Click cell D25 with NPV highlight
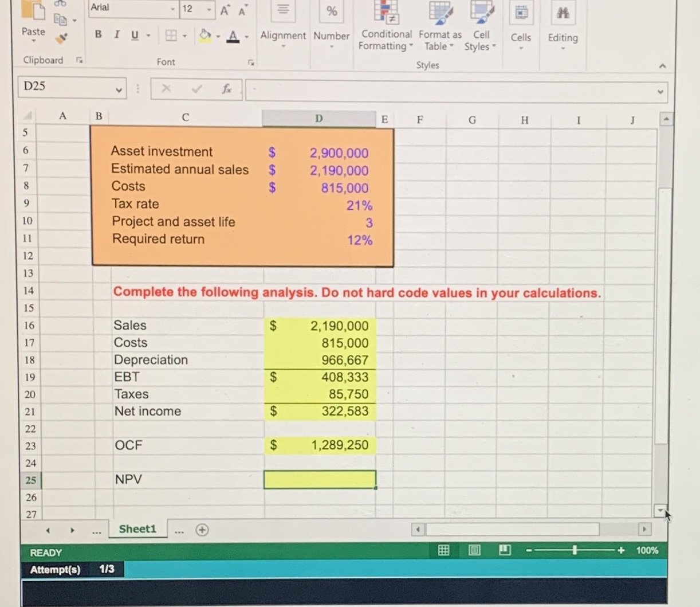 (319, 479)
